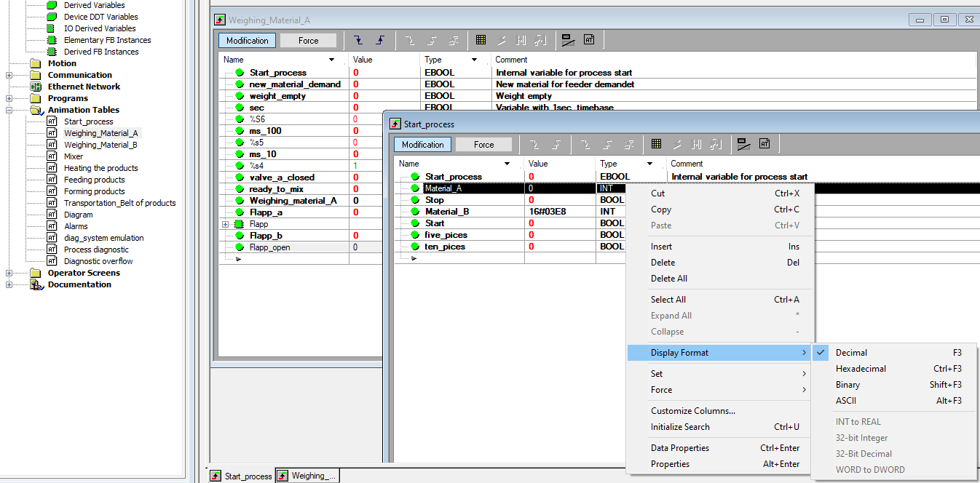Click the rising-edge arrow icon in Weighing_Material_A toolbar
Viewport: 980px width, 483px height.
[x=379, y=41]
